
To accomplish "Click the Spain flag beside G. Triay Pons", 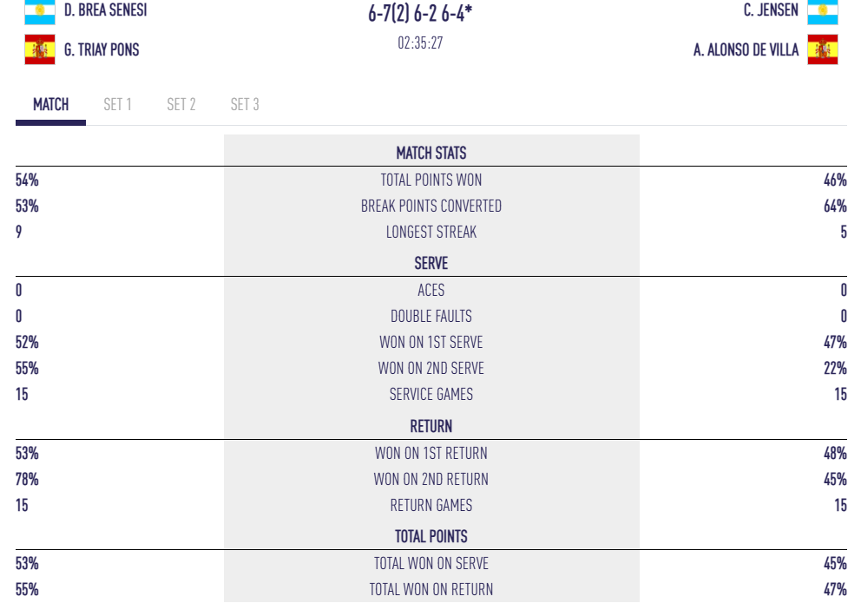I will pyautogui.click(x=39, y=49).
